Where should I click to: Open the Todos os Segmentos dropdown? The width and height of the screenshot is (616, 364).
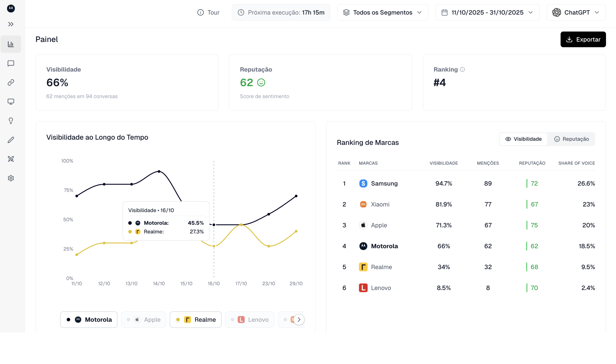click(x=382, y=12)
